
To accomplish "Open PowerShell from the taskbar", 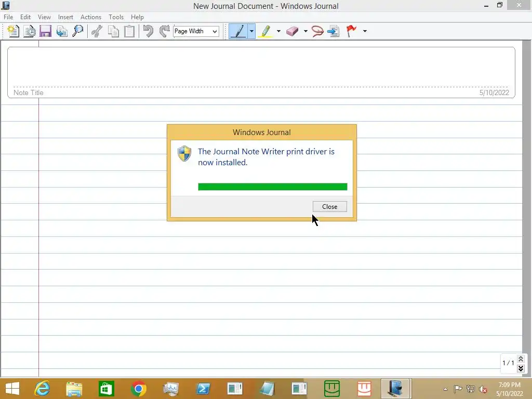I will [x=203, y=389].
